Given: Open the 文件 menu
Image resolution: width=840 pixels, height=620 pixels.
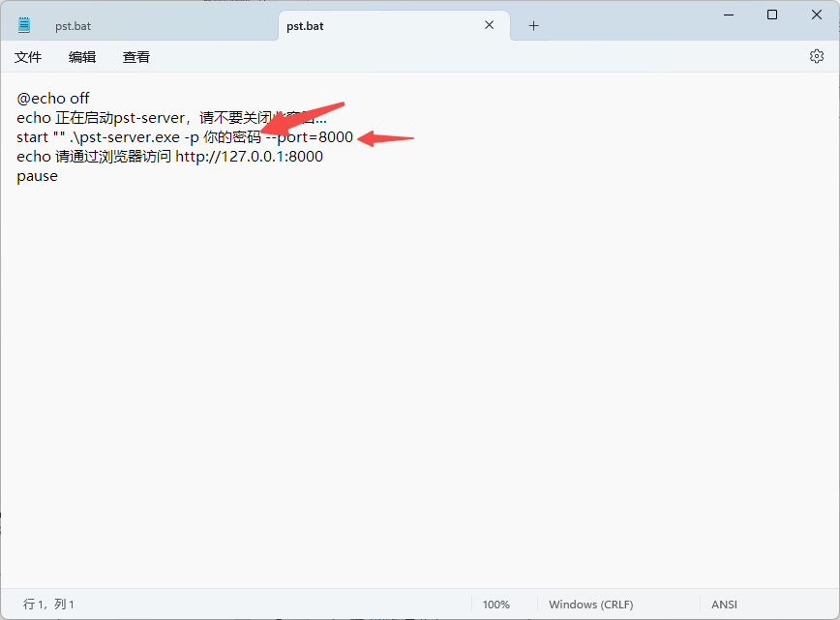Looking at the screenshot, I should pos(28,57).
